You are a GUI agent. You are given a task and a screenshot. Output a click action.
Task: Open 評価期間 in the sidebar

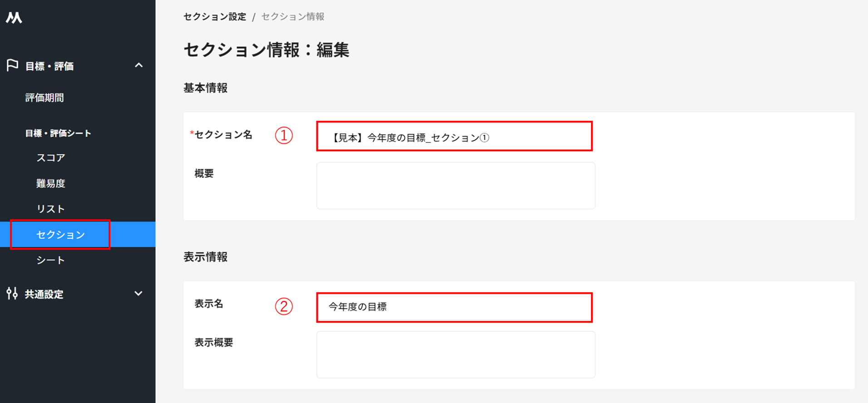(x=44, y=98)
